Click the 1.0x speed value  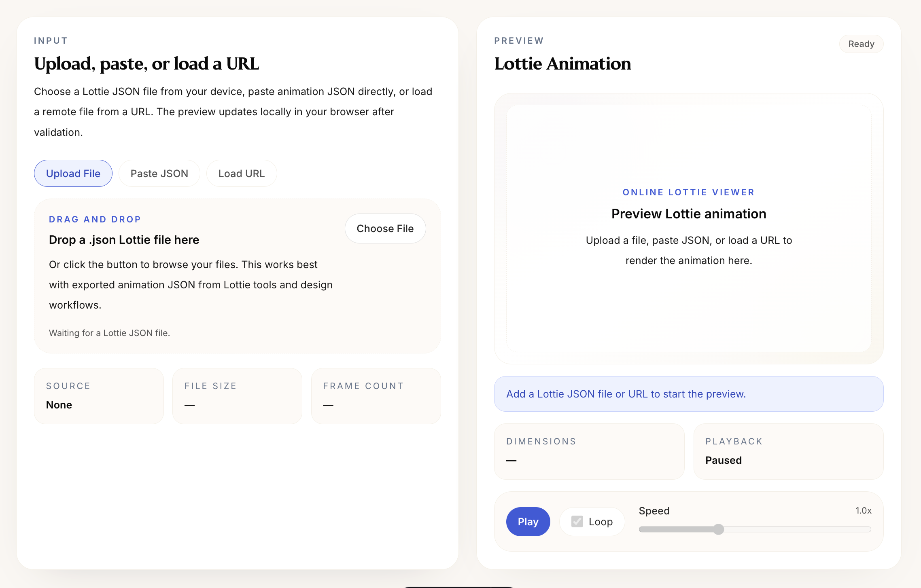864,510
